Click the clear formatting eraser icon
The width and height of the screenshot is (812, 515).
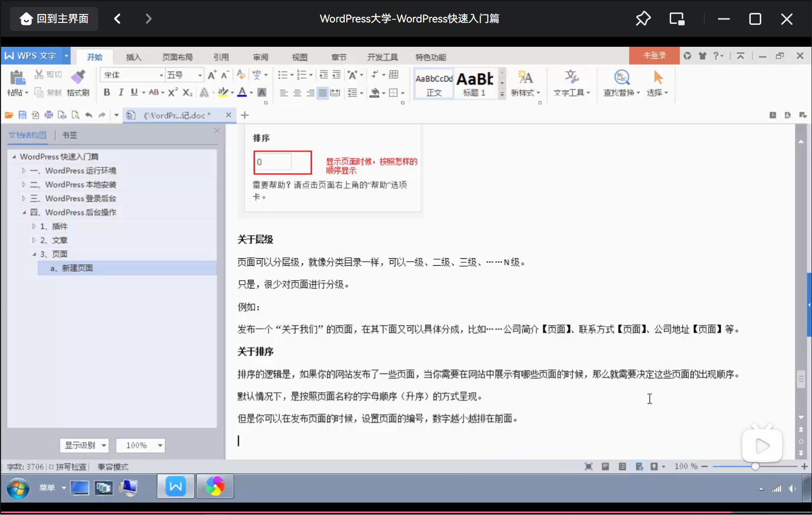tap(241, 75)
